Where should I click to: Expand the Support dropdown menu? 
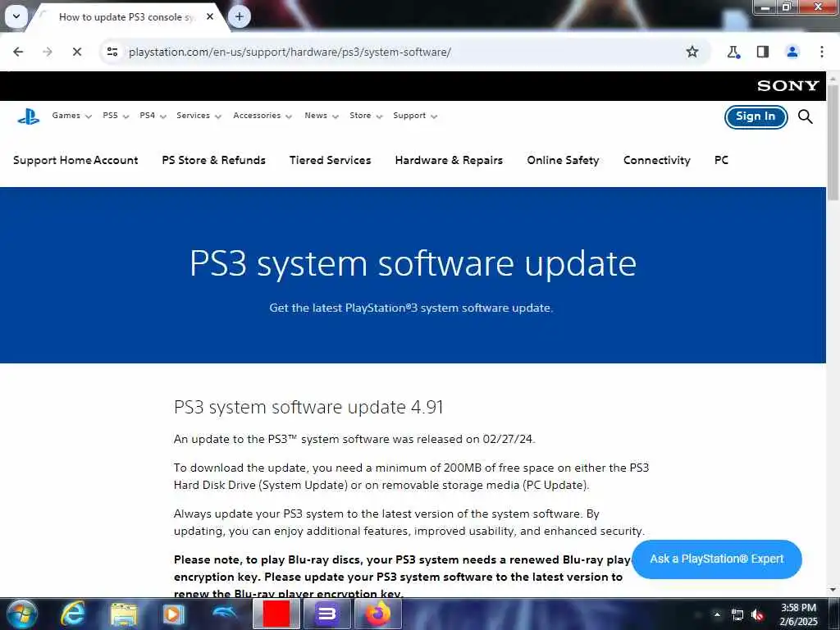pos(415,116)
